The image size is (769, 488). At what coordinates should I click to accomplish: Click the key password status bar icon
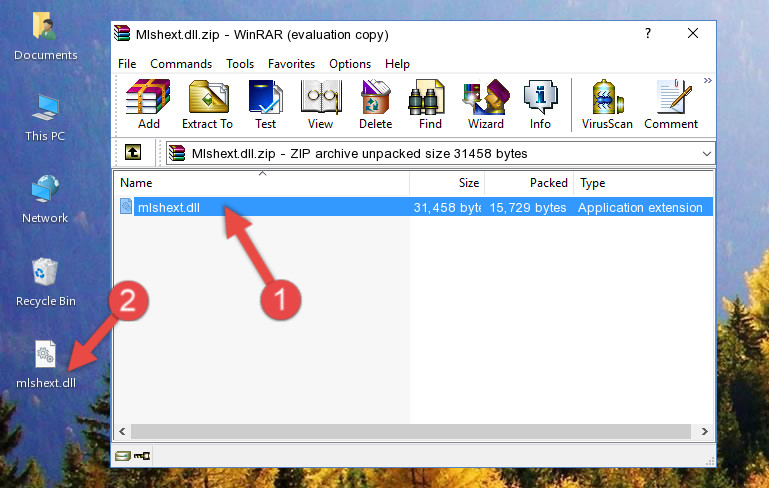(142, 456)
